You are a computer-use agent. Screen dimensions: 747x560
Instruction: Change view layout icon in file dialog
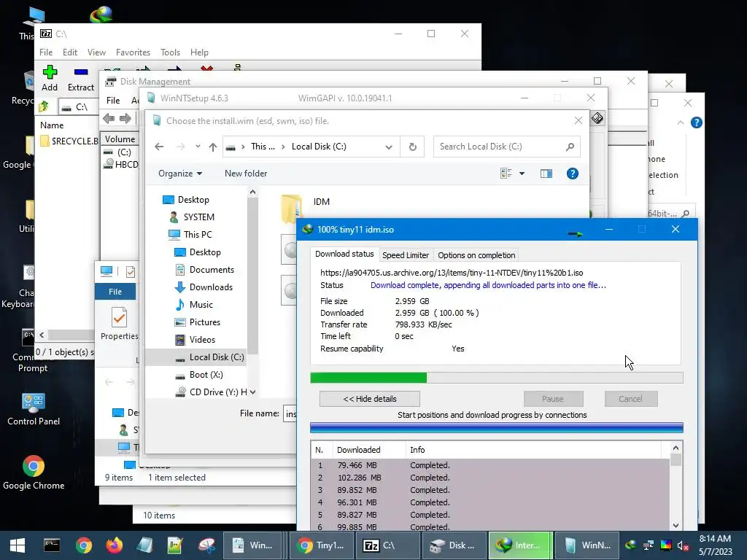506,174
